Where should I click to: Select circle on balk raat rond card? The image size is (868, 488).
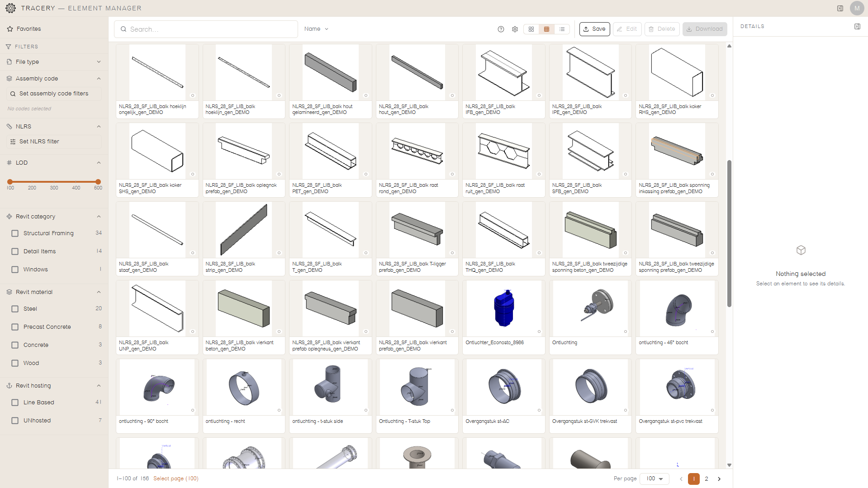(x=452, y=175)
